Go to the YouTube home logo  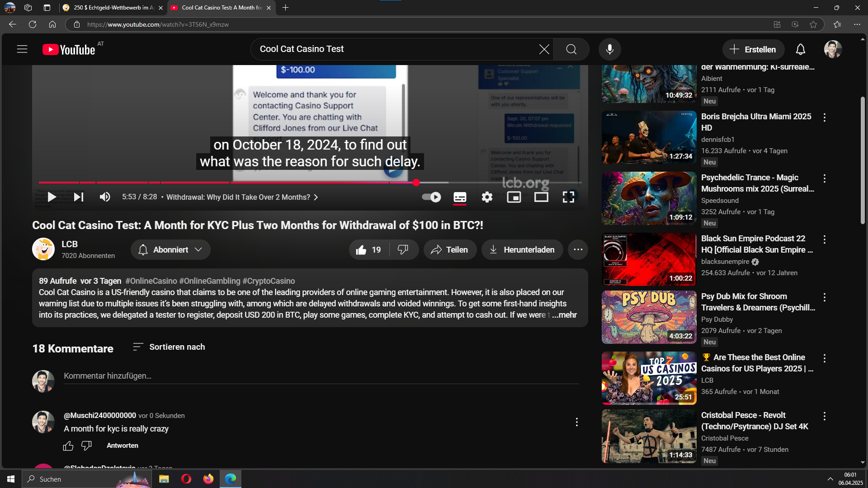[69, 49]
